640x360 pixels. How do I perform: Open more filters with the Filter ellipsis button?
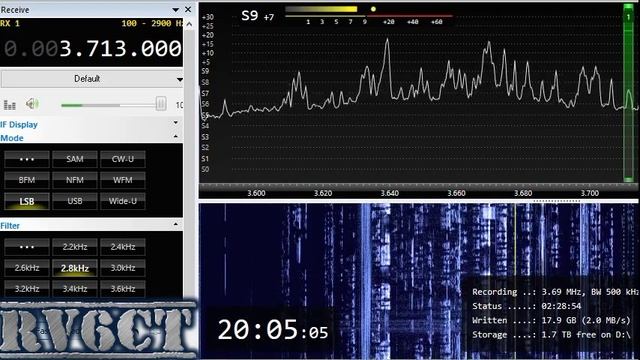27,247
